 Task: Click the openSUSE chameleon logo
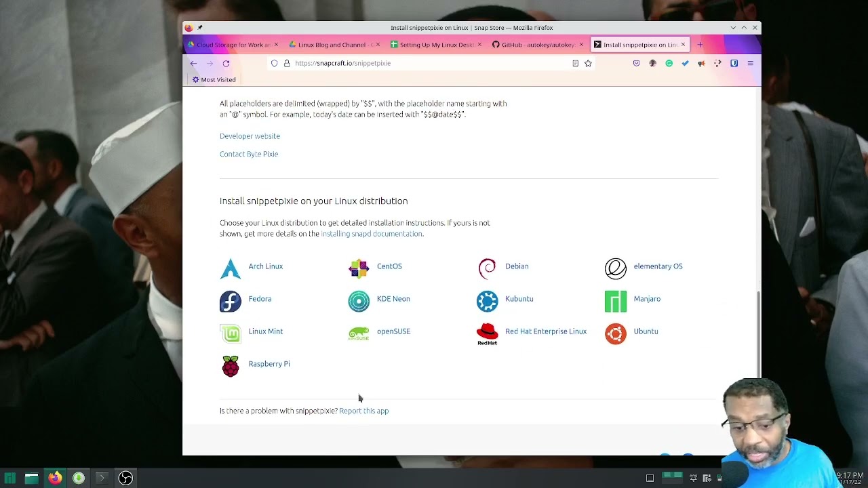(359, 334)
